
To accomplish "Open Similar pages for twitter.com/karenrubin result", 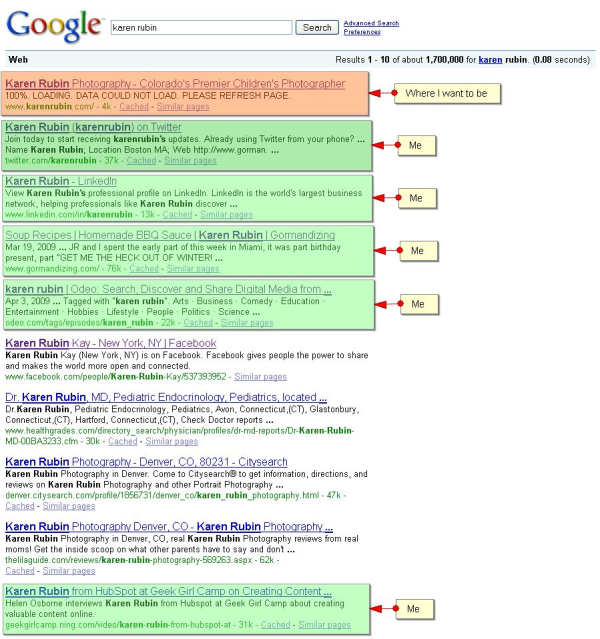I will [x=190, y=161].
